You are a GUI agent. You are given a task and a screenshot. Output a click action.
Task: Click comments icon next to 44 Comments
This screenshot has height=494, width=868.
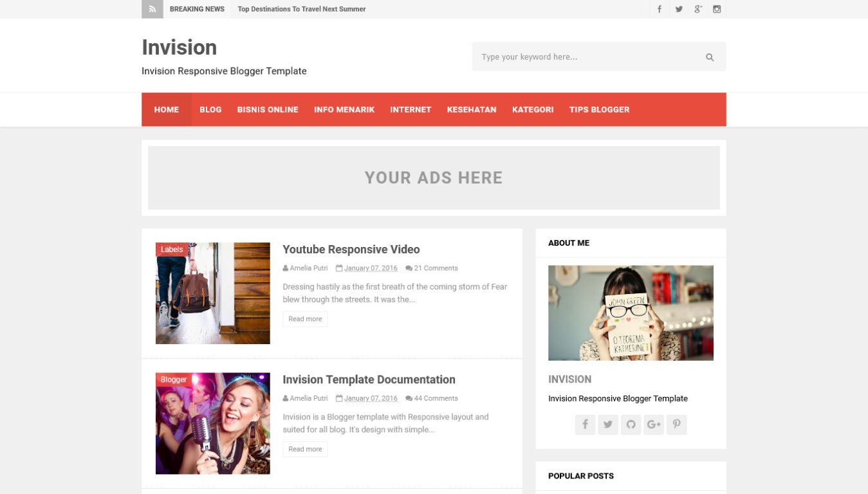(409, 398)
